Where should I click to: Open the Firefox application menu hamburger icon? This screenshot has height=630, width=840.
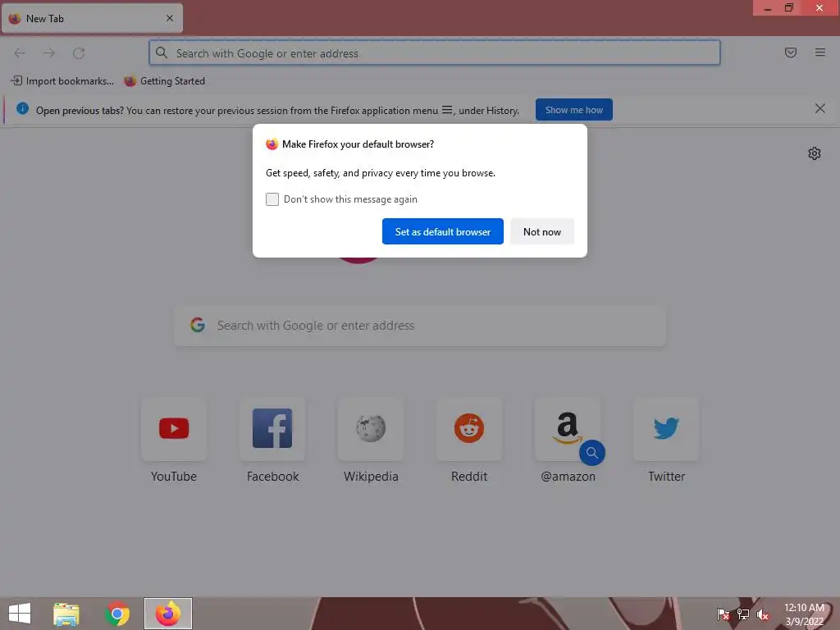[819, 52]
